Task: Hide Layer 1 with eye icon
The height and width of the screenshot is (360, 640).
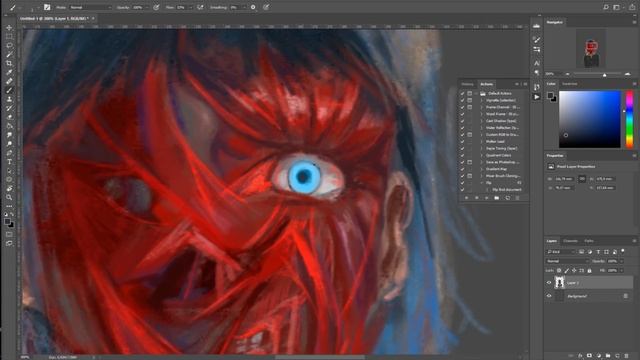Action: coord(549,282)
